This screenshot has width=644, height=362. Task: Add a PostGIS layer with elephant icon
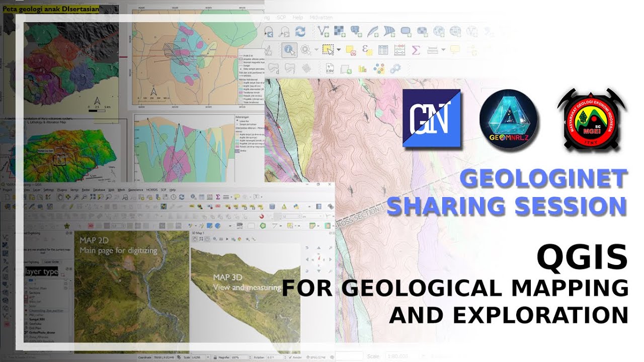coord(356,31)
